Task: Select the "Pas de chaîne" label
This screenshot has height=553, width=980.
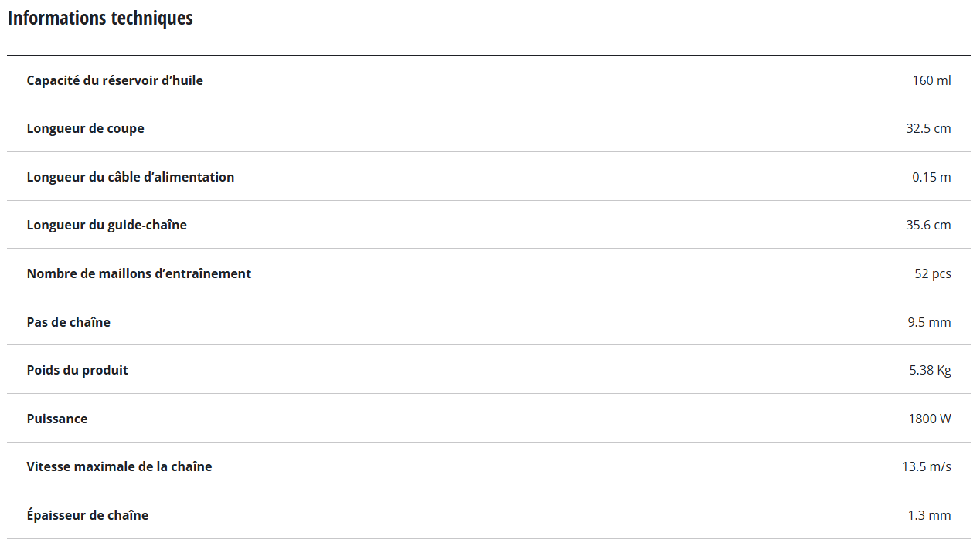Action: [x=68, y=322]
